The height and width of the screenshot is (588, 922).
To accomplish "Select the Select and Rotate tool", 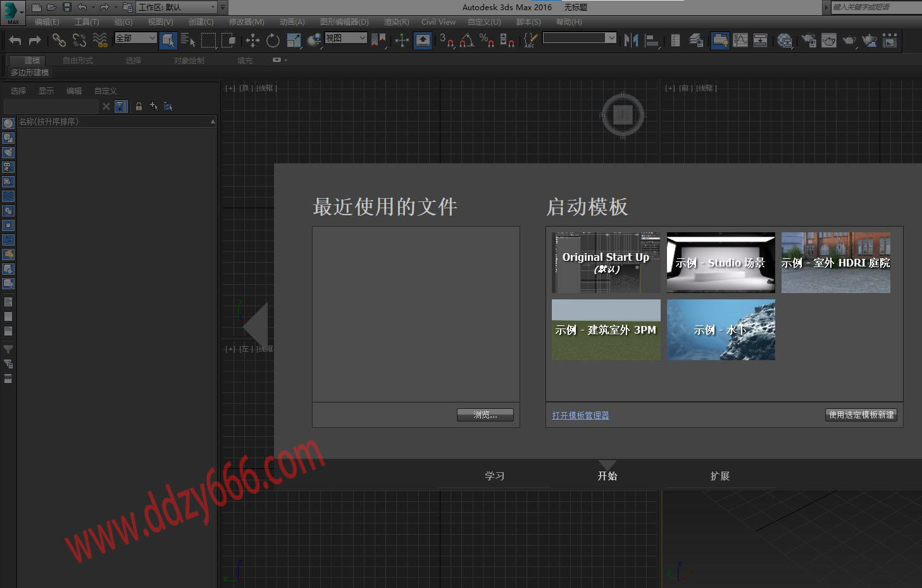I will (x=273, y=41).
